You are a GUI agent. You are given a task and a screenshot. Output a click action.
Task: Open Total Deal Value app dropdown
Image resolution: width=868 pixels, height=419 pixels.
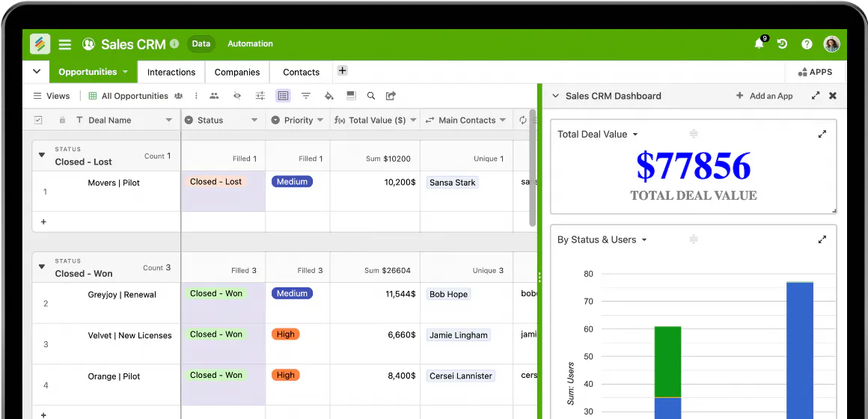click(635, 135)
